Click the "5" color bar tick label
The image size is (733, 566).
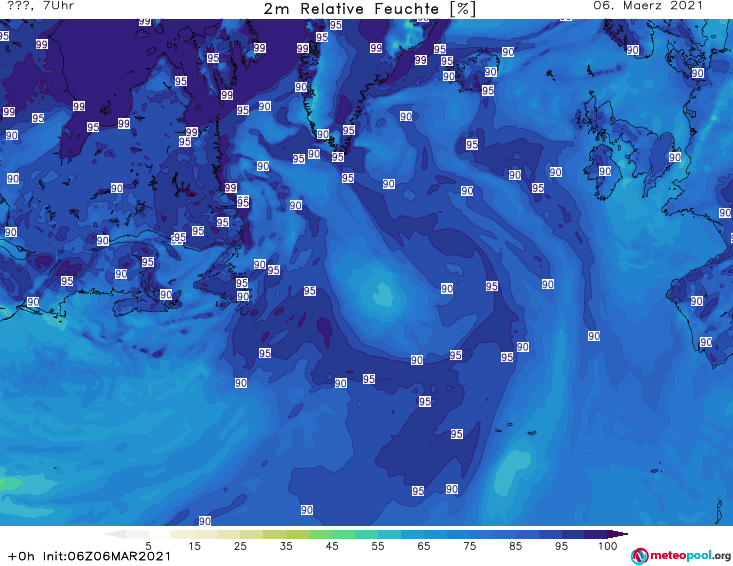tap(148, 546)
